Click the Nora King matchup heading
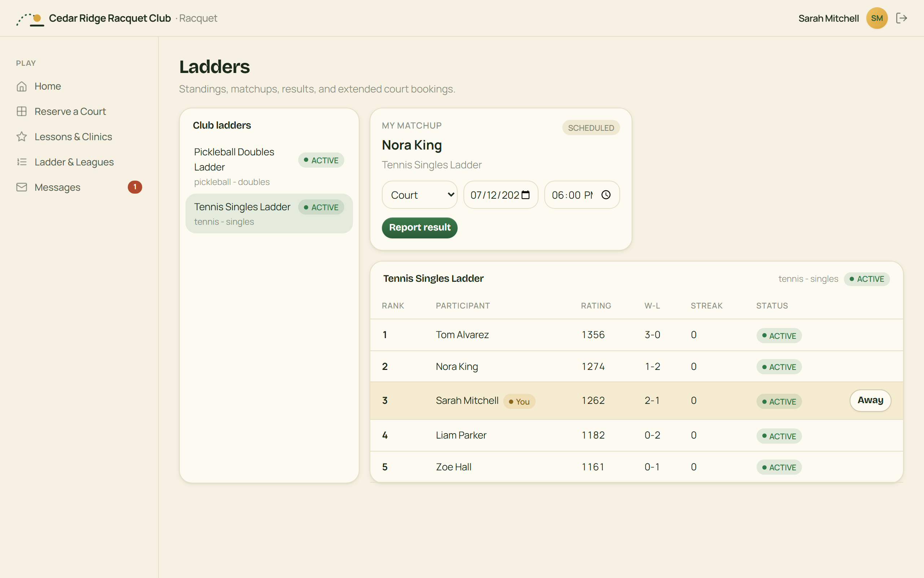Screen dimensions: 924x578 [411, 145]
